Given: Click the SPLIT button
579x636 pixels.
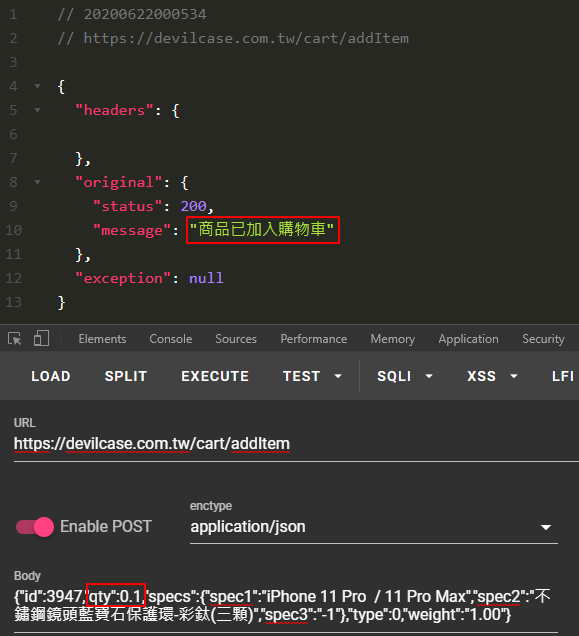Looking at the screenshot, I should (126, 376).
